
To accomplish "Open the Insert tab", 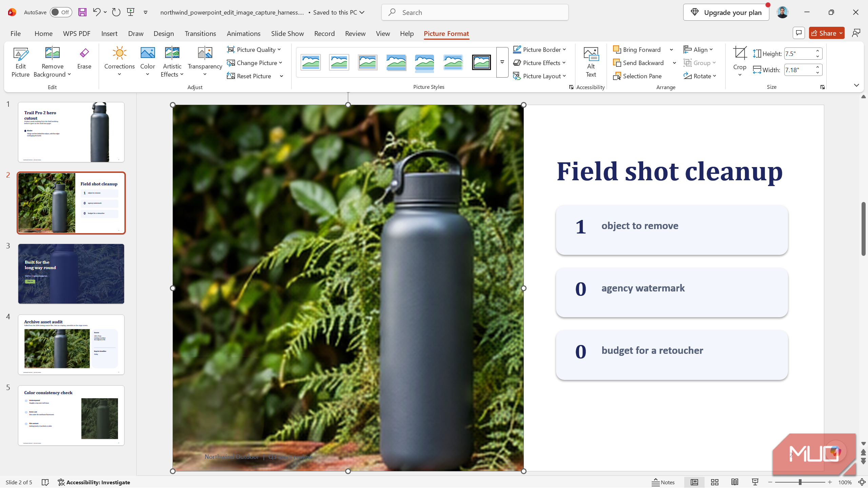I will click(109, 33).
